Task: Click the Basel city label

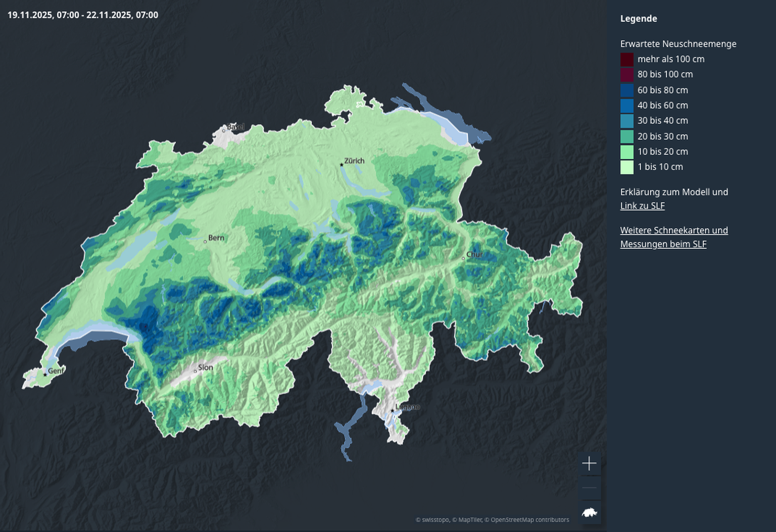Action: click(x=235, y=127)
